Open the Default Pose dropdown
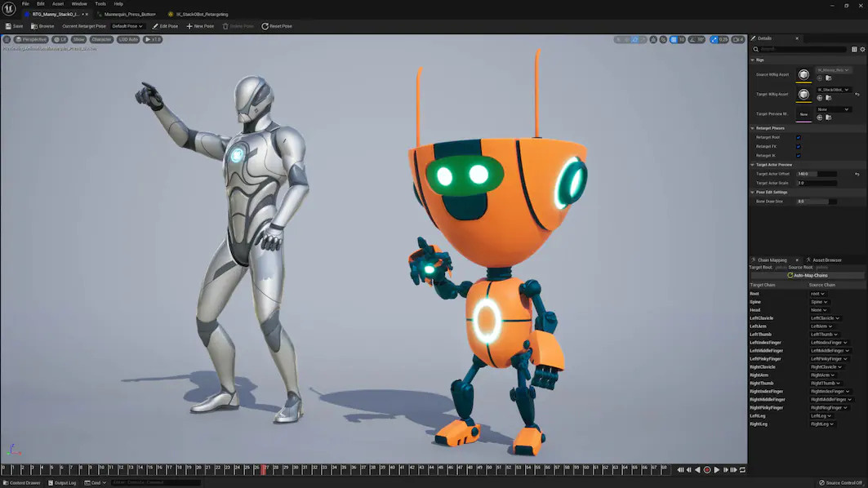868x488 pixels. [x=127, y=25]
